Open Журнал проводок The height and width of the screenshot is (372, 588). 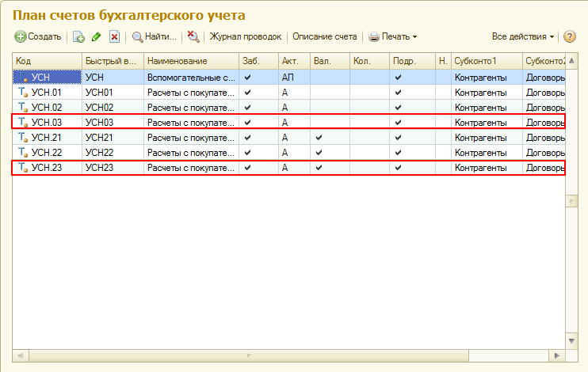point(245,36)
